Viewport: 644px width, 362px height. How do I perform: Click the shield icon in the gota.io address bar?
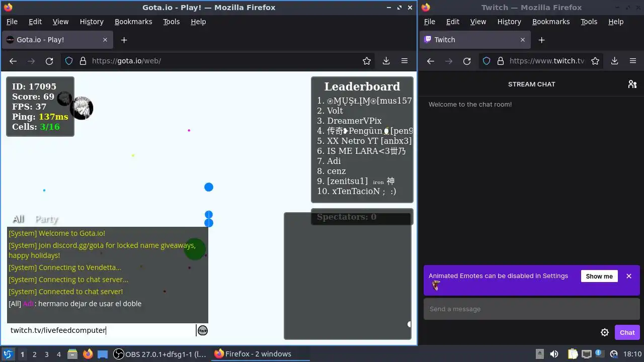[69, 61]
